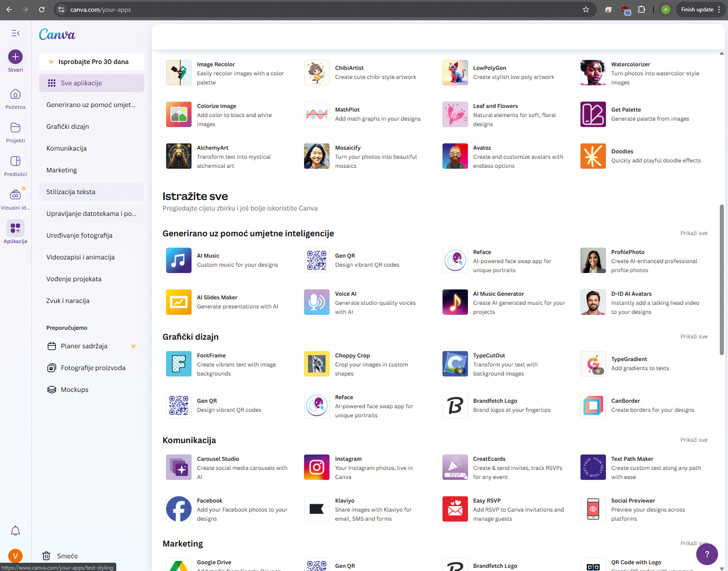Open Projekti folder icon in sidebar
Image resolution: width=728 pixels, height=571 pixels.
coord(15,128)
